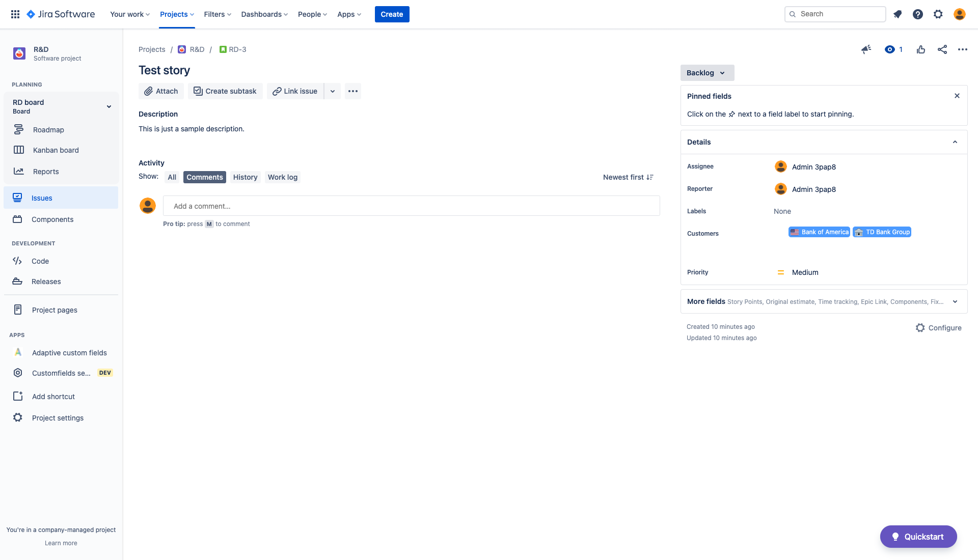Open the Filters menu
This screenshot has height=560, width=978.
[x=218, y=14]
